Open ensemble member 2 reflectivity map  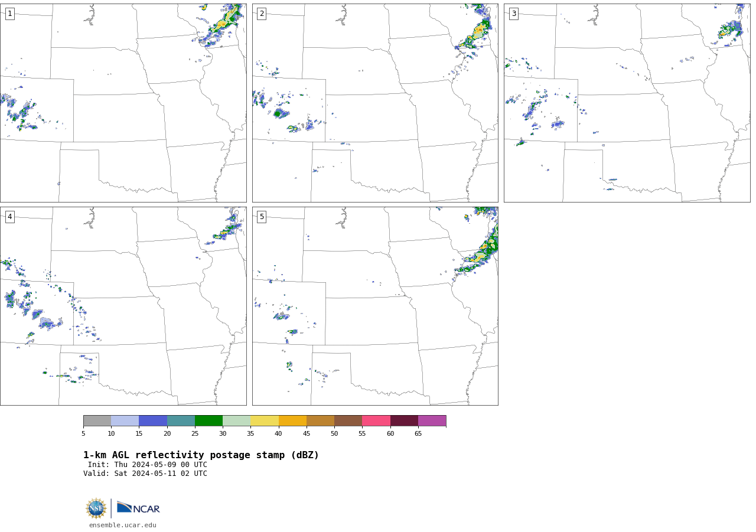[x=375, y=103]
